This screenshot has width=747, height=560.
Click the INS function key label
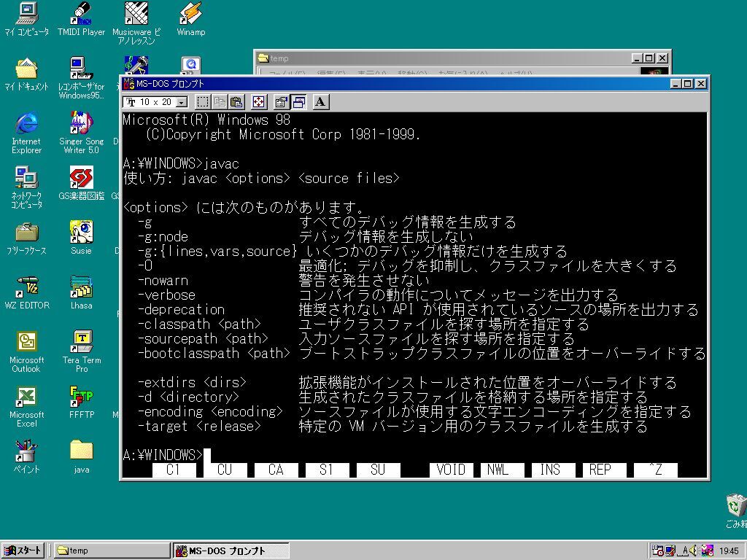coord(553,470)
